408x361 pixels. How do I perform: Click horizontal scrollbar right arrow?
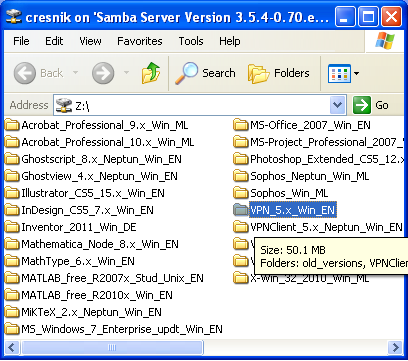[x=396, y=348]
